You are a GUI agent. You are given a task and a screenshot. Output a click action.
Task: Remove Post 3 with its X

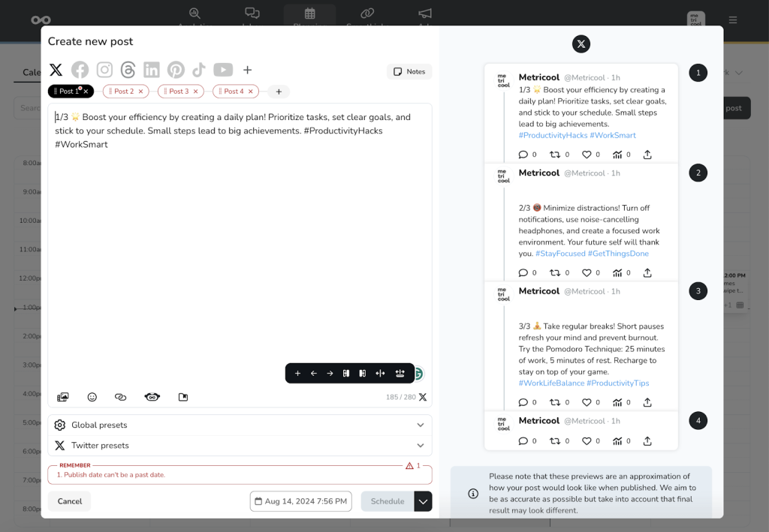196,92
